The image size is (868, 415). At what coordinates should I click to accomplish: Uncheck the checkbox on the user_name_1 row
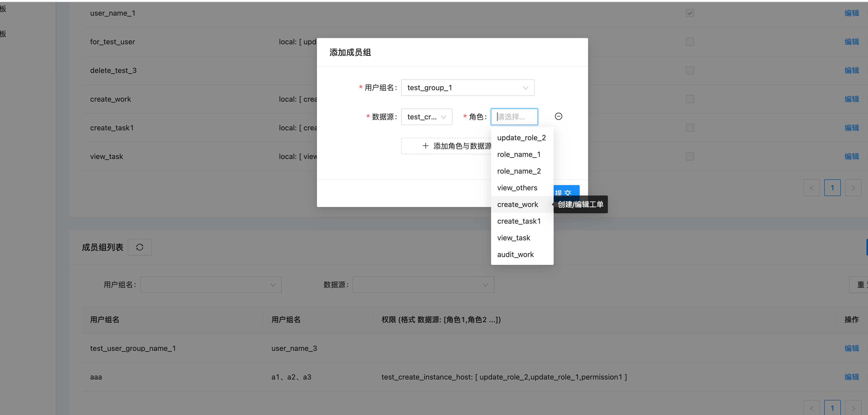[689, 13]
